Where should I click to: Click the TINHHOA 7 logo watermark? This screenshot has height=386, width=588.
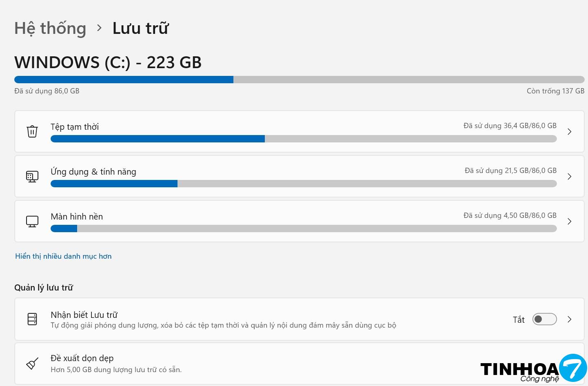click(533, 369)
